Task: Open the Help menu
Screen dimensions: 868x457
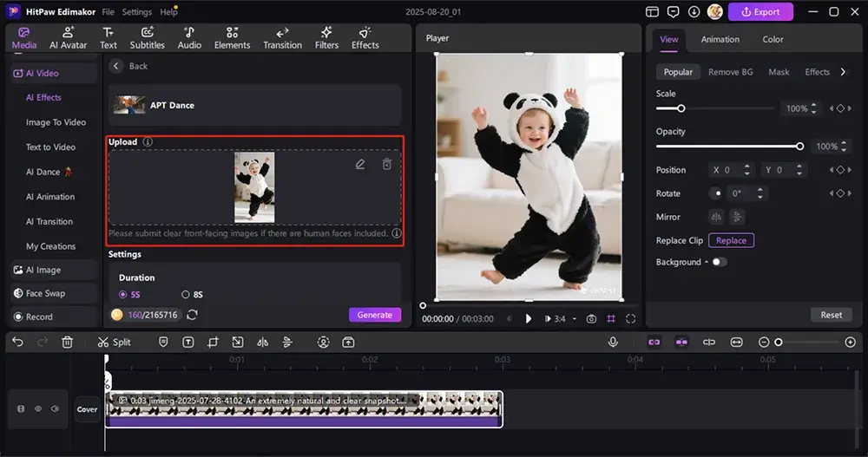Action: (x=168, y=11)
